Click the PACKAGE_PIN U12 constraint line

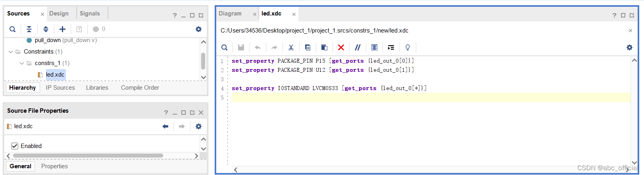pos(323,70)
